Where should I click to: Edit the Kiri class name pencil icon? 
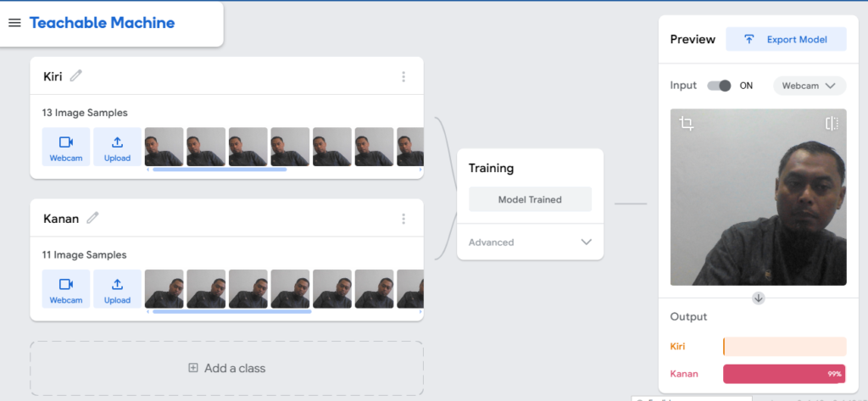[x=76, y=76]
